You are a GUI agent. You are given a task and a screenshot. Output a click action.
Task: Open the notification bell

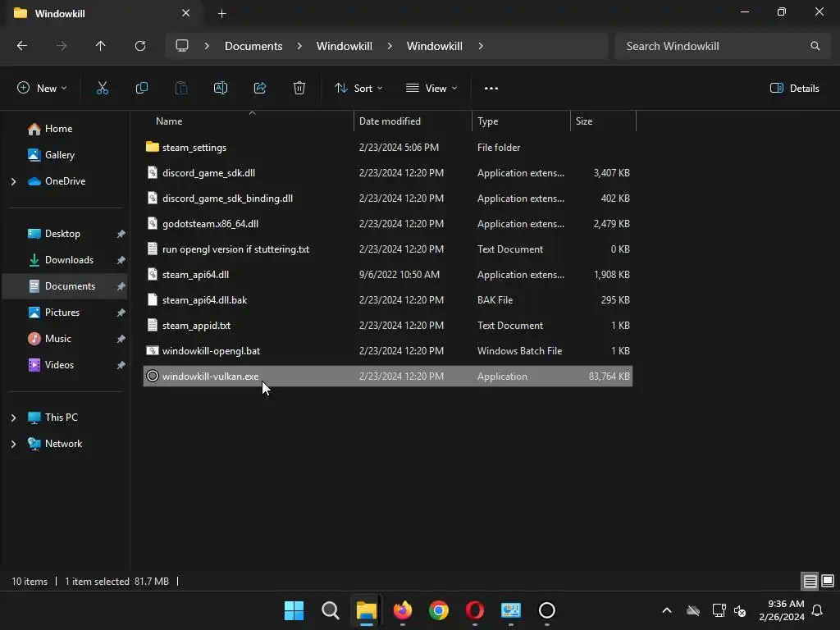[x=818, y=610]
